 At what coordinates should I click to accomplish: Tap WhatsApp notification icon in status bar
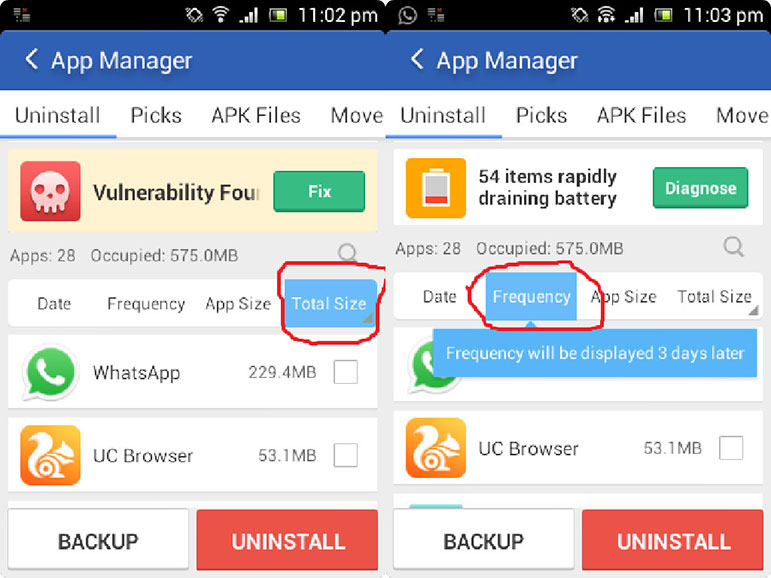tap(408, 15)
